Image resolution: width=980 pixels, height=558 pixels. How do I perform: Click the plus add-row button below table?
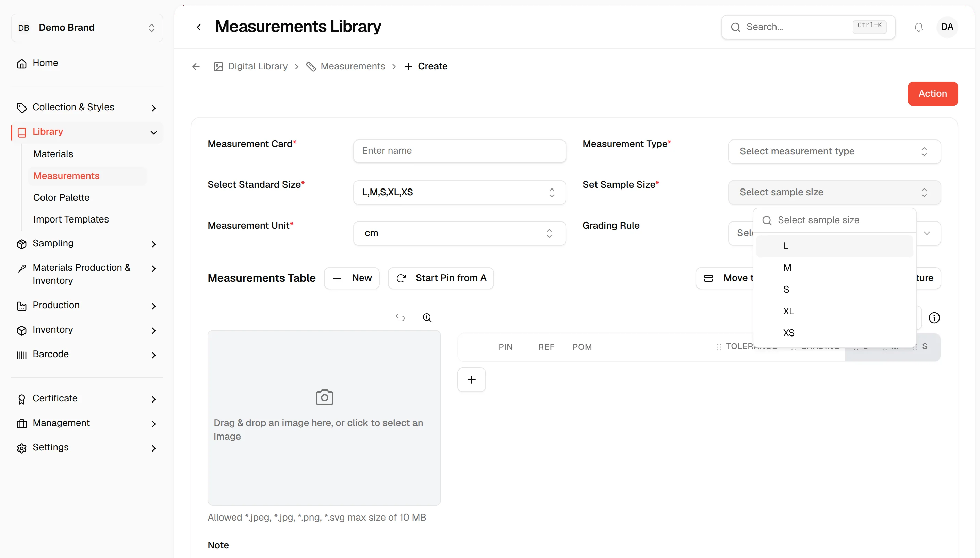coord(471,380)
